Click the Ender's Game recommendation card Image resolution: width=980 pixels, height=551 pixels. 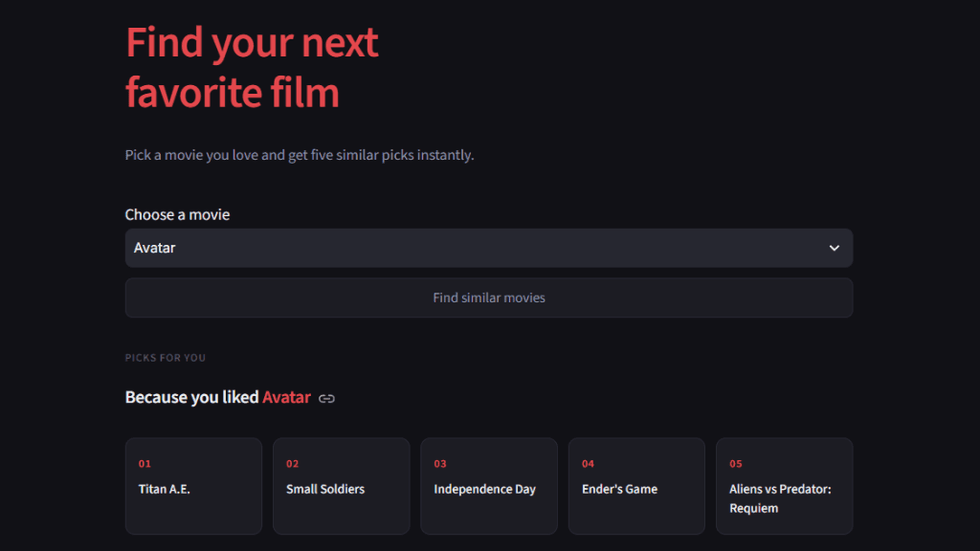pyautogui.click(x=636, y=486)
